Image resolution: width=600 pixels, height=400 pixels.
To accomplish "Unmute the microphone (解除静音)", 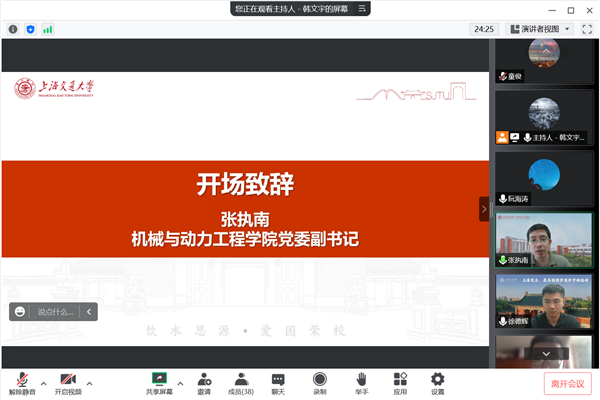I will click(21, 382).
